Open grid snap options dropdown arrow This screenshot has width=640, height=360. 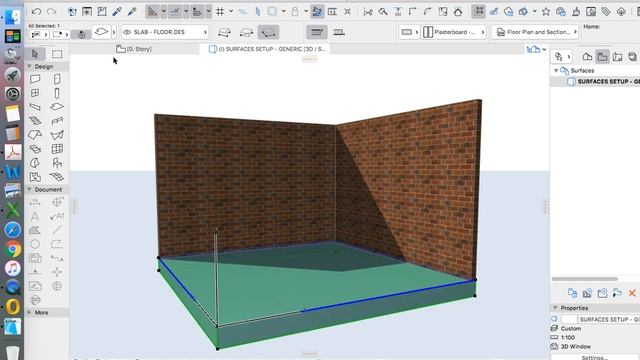(x=231, y=11)
